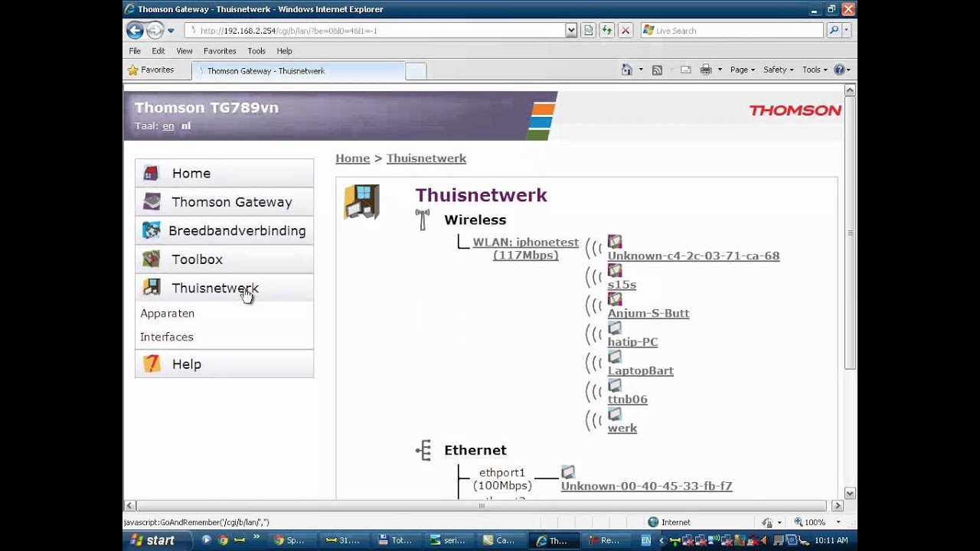Click the Chrome quick launch icon
The width and height of the screenshot is (980, 551).
click(x=223, y=540)
